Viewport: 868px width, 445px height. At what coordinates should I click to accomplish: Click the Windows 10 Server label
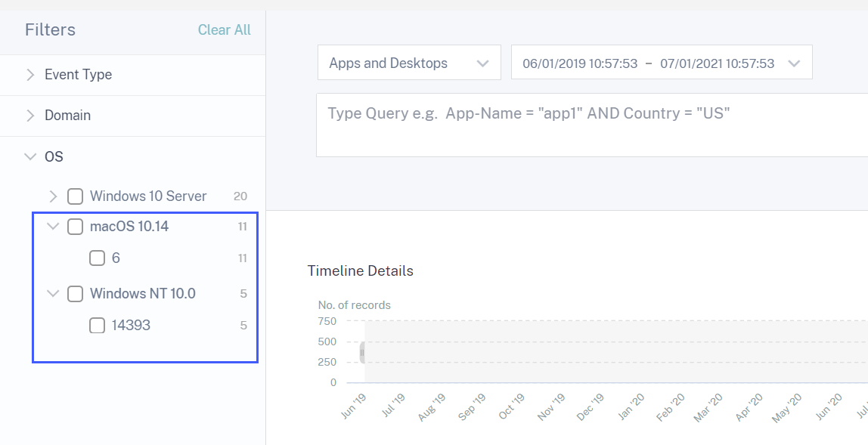pos(148,196)
